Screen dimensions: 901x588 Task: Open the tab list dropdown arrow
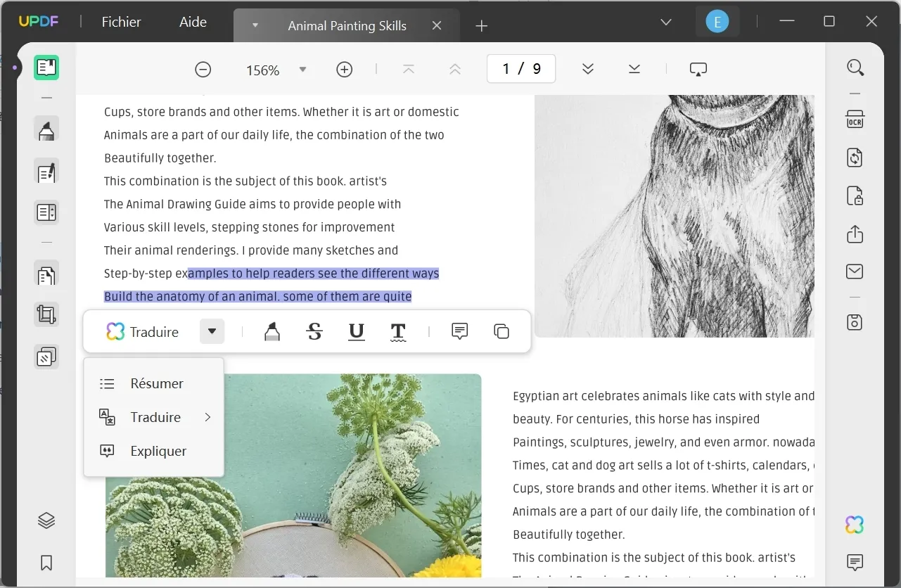(x=255, y=25)
